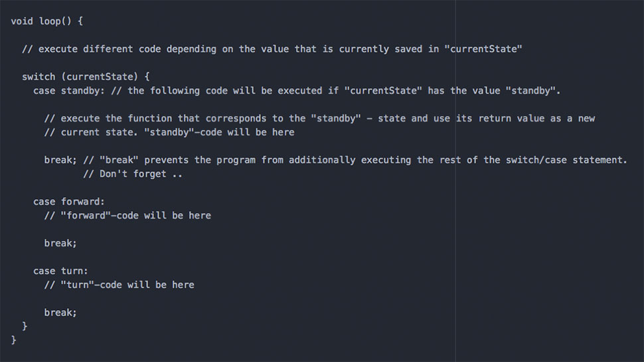644x362 pixels.
Task: Click the "break;" under the forward case
Action: pyautogui.click(x=60, y=243)
